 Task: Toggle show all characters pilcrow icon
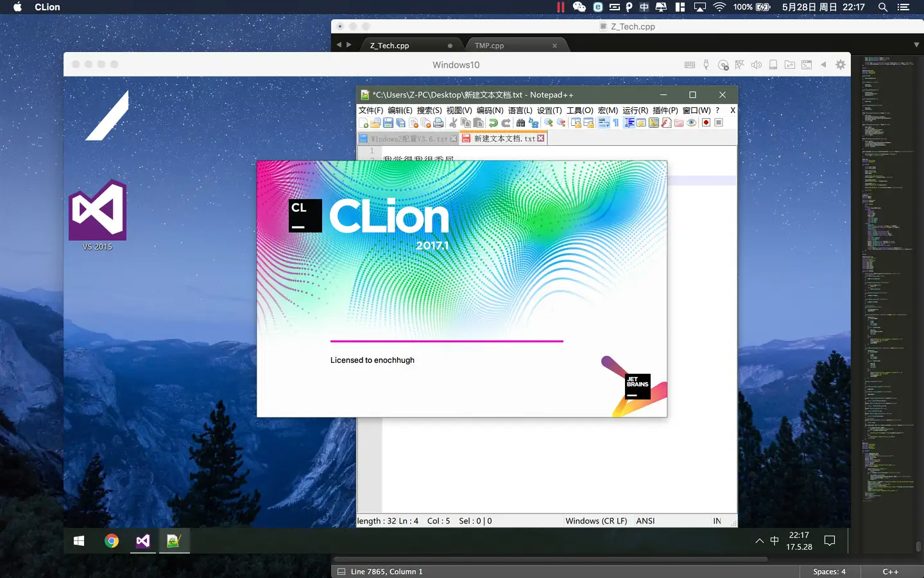[616, 123]
